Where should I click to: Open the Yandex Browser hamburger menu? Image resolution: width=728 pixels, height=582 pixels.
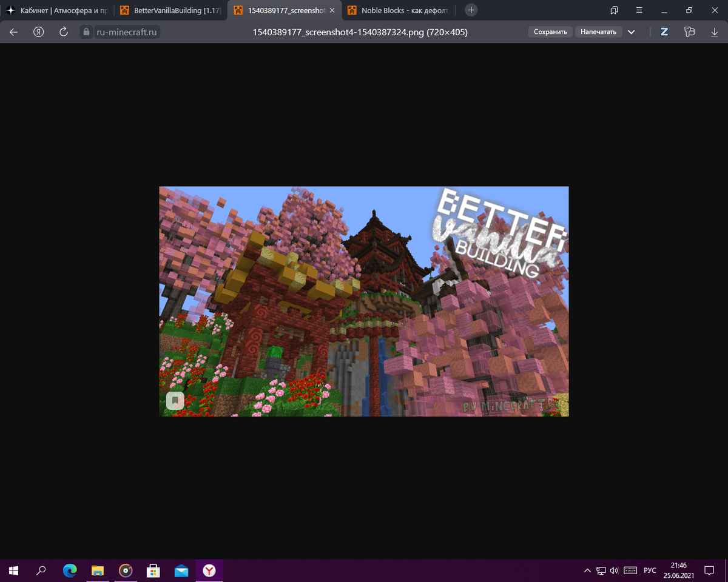[x=639, y=10]
